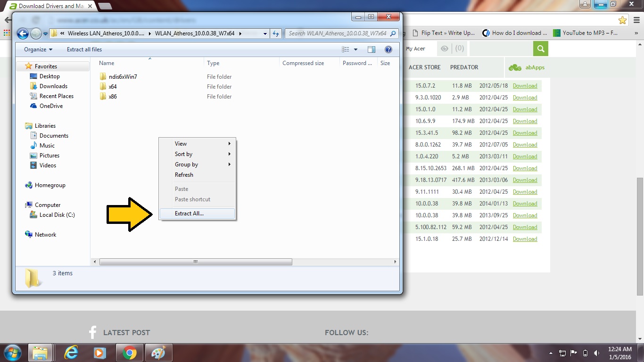Expand the Group by submenu
This screenshot has height=362, width=644.
point(198,165)
